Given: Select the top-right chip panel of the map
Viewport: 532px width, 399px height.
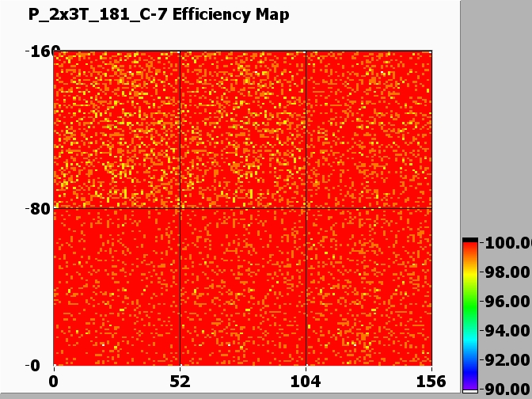Looking at the screenshot, I should click(369, 130).
